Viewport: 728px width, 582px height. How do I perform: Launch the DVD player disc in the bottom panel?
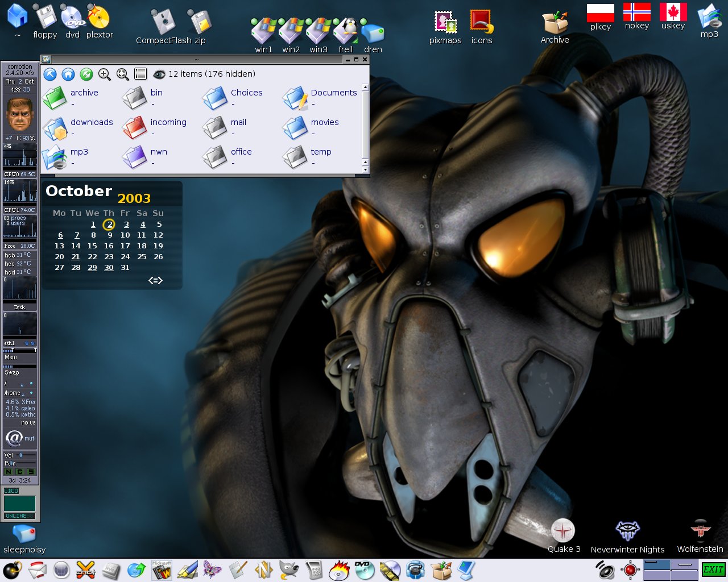pyautogui.click(x=364, y=570)
